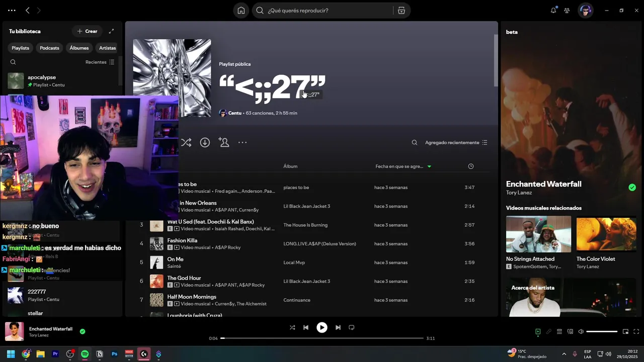644x362 pixels.
Task: Expand Your Library to full view
Action: [x=111, y=31]
